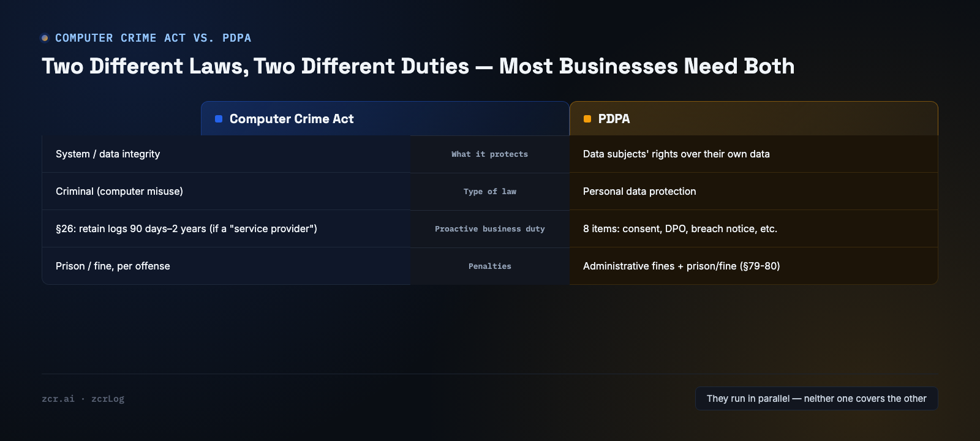
Task: Click the 'Prison / fine, per offense' cell
Action: [226, 266]
